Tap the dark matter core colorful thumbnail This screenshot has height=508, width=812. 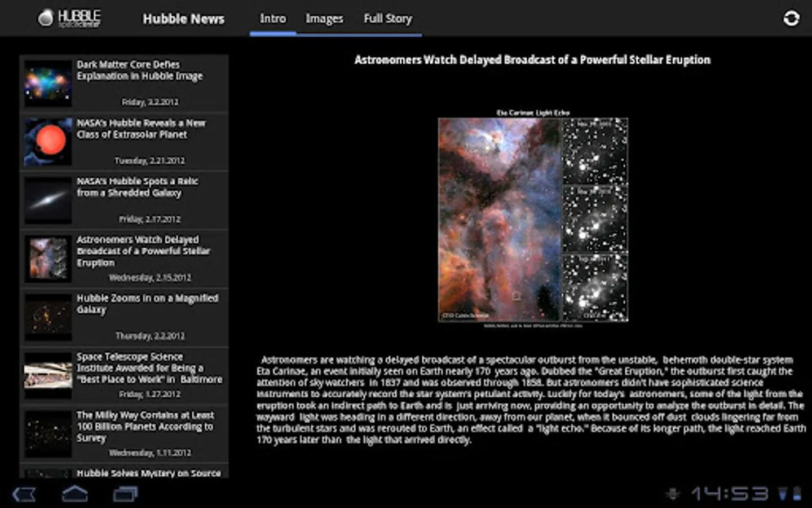48,84
